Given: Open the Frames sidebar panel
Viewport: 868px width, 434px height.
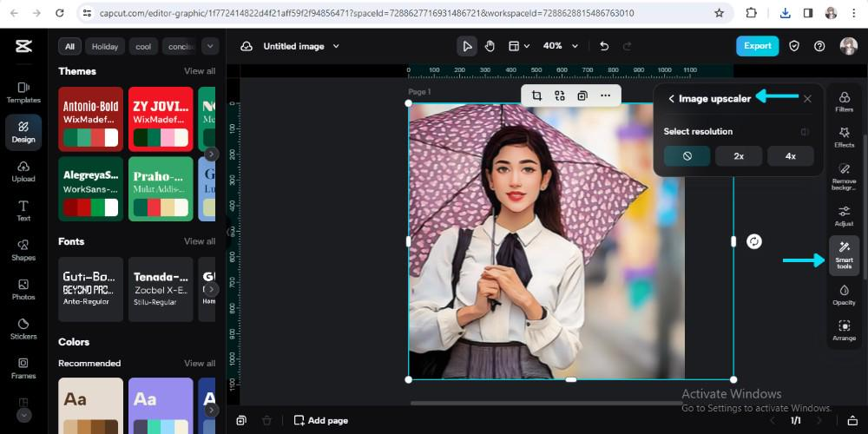Looking at the screenshot, I should pos(23,368).
